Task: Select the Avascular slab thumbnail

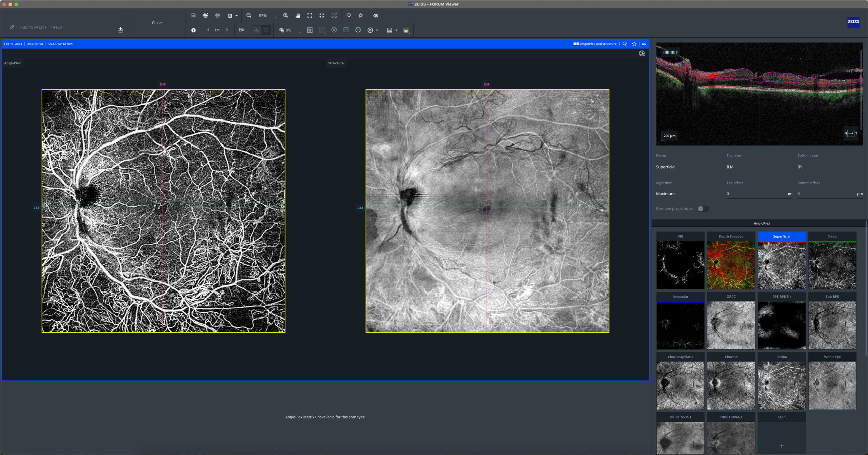Action: [x=680, y=320]
